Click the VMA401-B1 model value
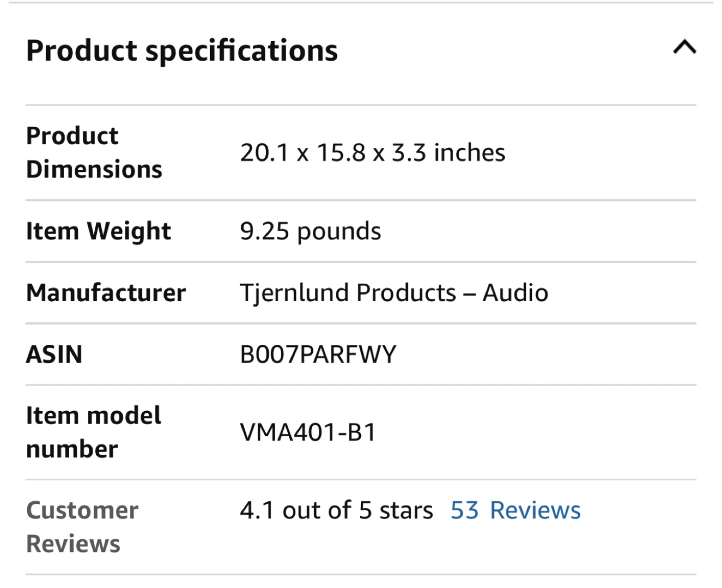722x588 pixels. [x=308, y=432]
